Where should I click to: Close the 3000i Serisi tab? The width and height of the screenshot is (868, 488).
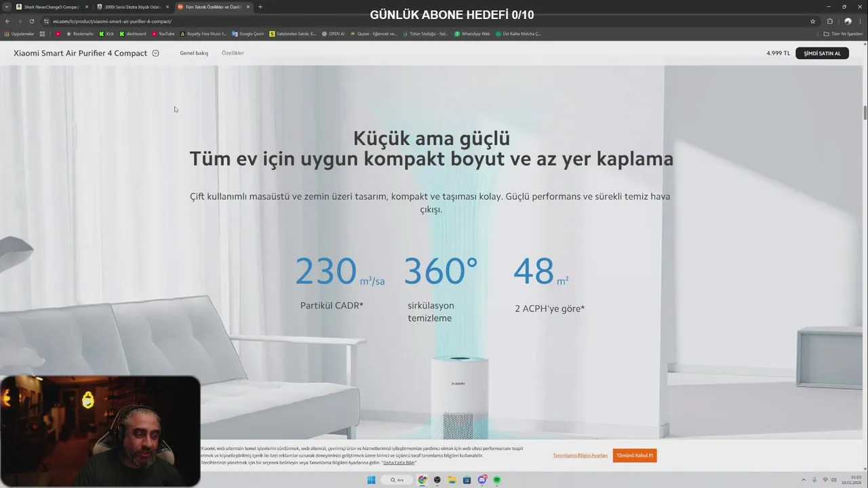coord(167,7)
